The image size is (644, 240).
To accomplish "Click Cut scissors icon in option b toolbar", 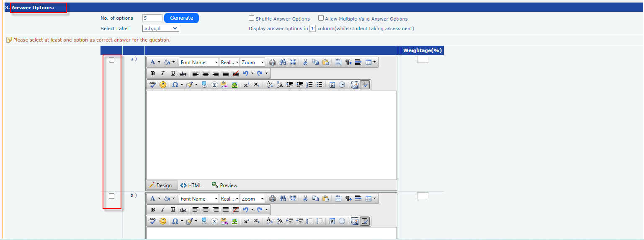I will tap(305, 198).
